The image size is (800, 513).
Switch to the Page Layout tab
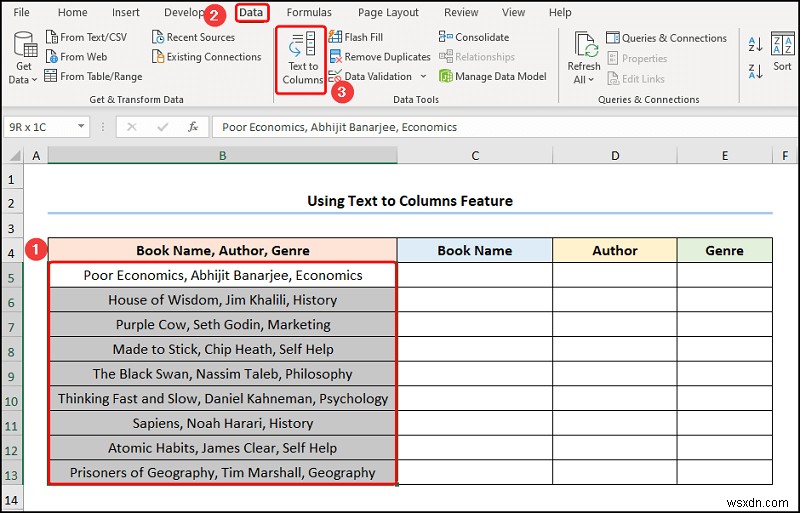click(x=388, y=12)
